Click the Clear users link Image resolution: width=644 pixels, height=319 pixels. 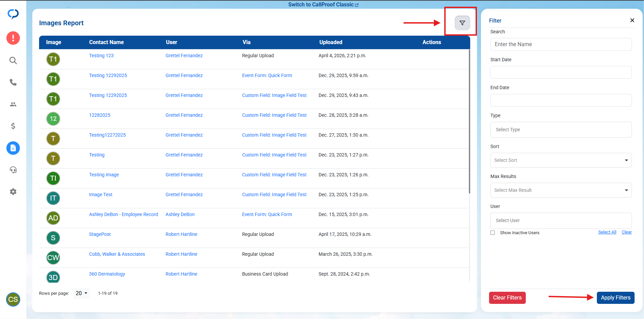click(626, 232)
